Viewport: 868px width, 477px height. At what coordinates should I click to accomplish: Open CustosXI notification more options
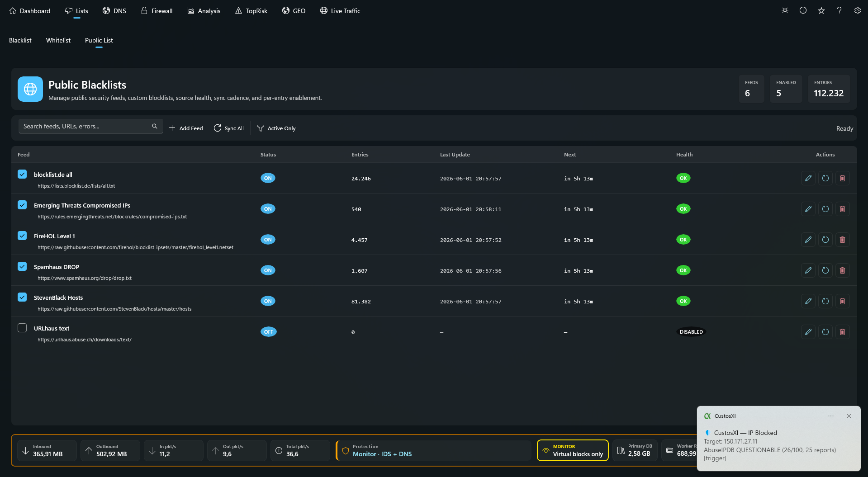click(831, 416)
